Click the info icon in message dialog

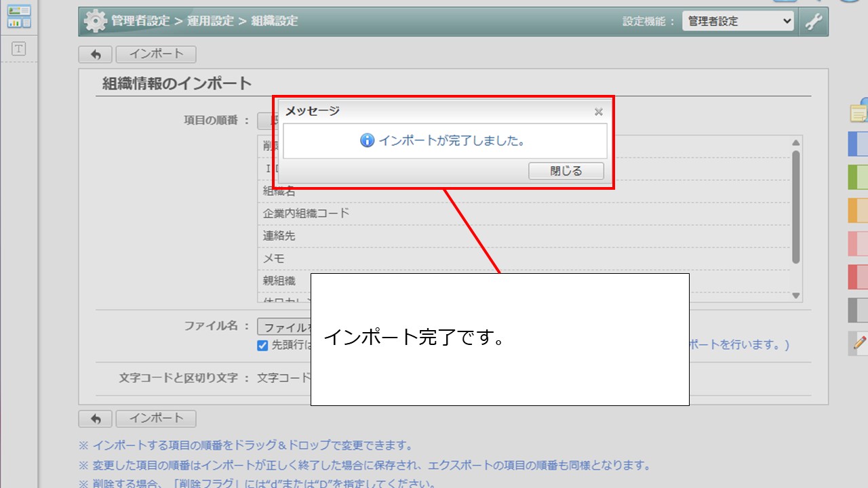pos(367,141)
